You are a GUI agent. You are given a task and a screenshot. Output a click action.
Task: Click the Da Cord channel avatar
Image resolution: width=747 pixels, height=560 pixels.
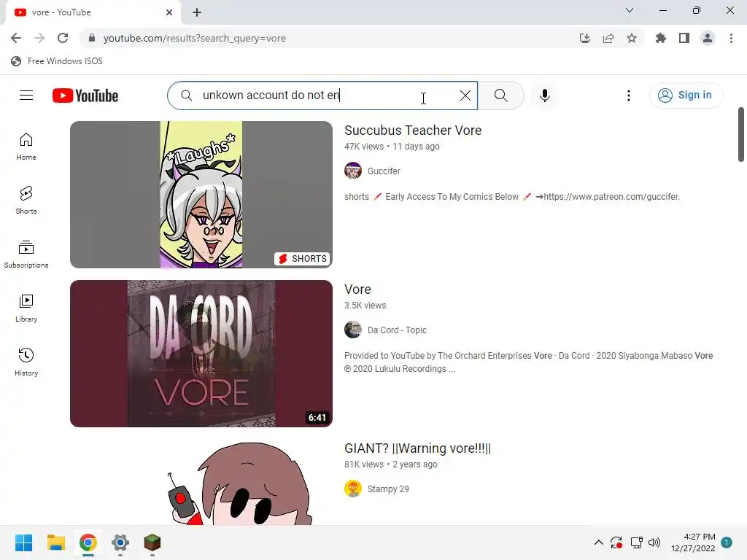[353, 330]
